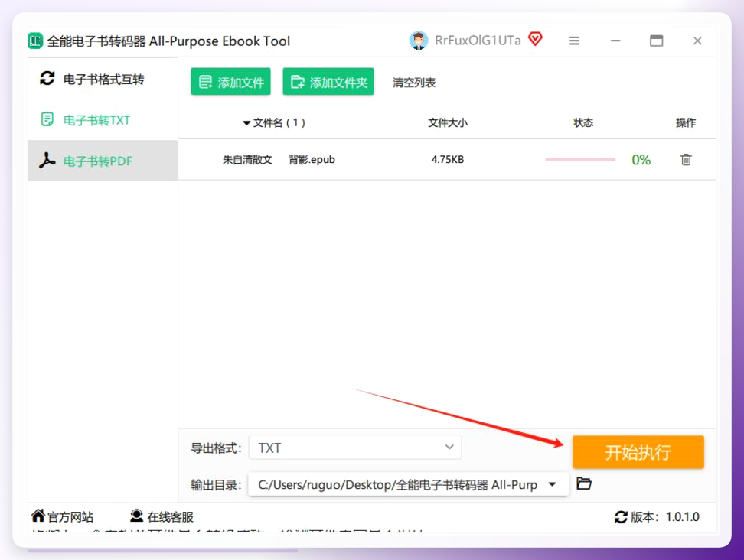The height and width of the screenshot is (560, 744).
Task: Select 电子书格式互转 tab
Action: click(x=103, y=79)
